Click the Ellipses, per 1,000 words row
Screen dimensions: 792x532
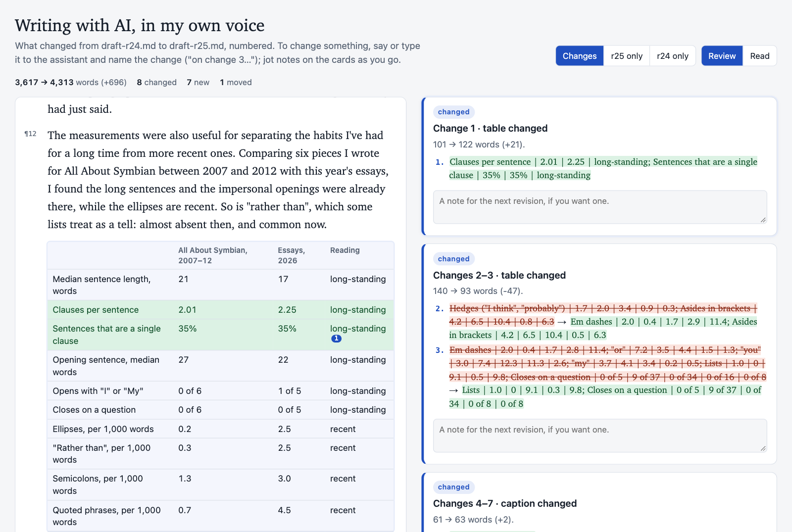221,429
